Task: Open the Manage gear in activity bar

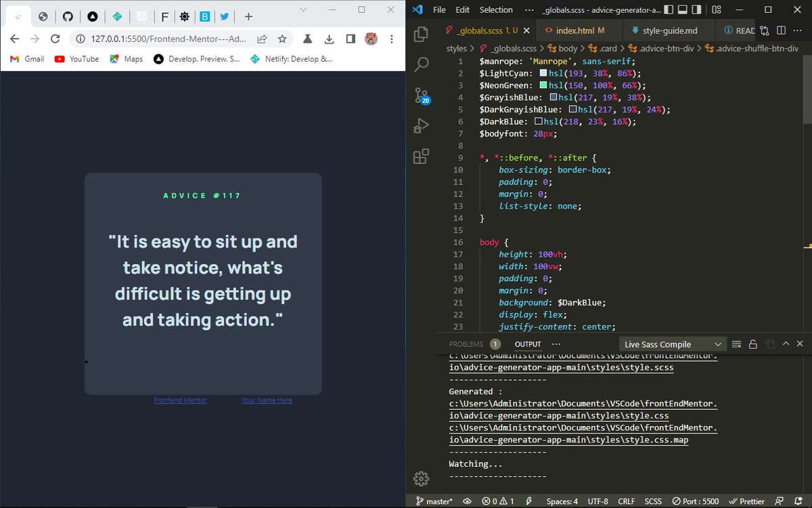Action: click(x=421, y=479)
